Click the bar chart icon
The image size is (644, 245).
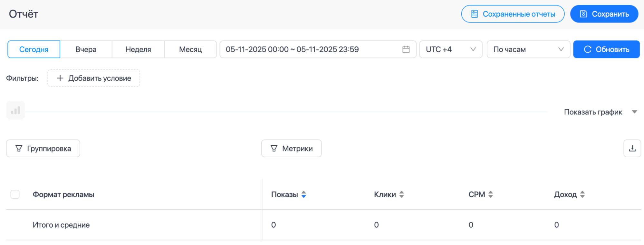click(x=15, y=111)
